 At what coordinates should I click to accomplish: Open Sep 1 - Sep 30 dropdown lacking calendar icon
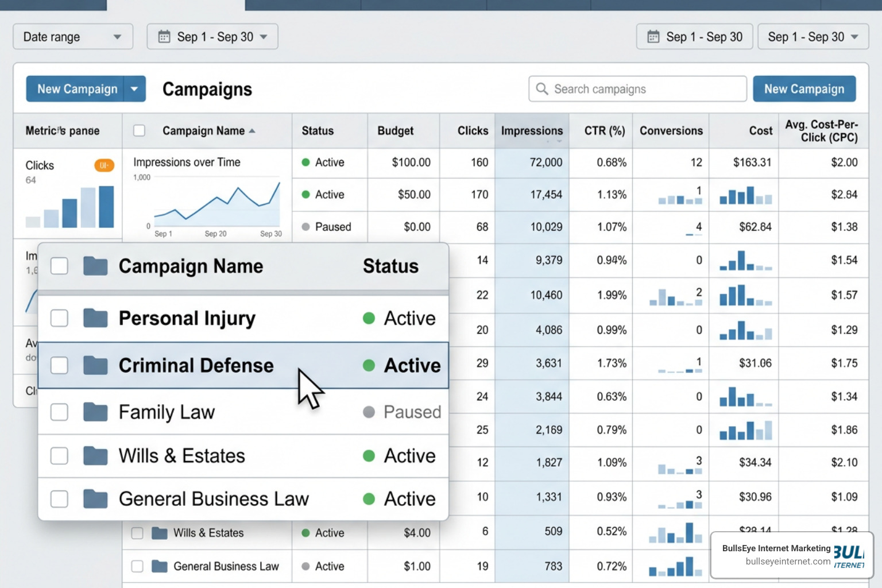point(813,37)
